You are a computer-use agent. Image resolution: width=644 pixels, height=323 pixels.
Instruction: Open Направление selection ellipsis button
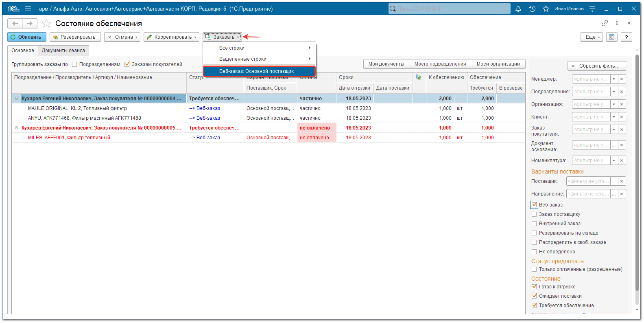[x=614, y=194]
